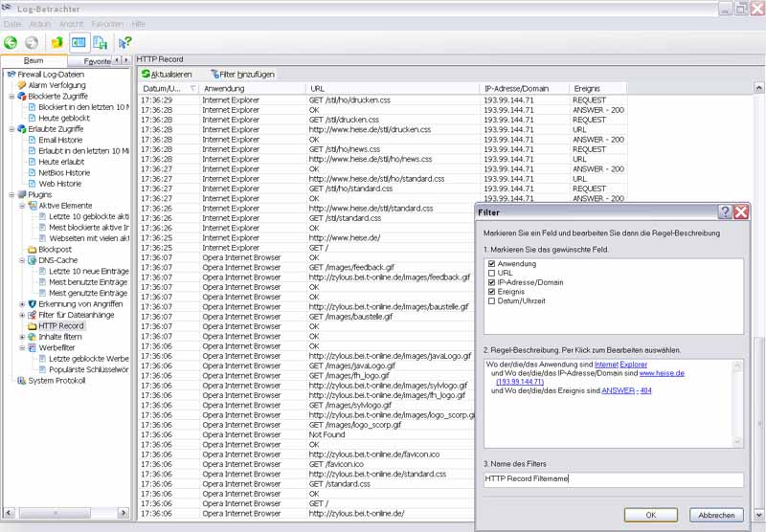Screen dimensions: 766x532
Task: Click the grey forward arrow toolbar icon
Action: (32, 42)
